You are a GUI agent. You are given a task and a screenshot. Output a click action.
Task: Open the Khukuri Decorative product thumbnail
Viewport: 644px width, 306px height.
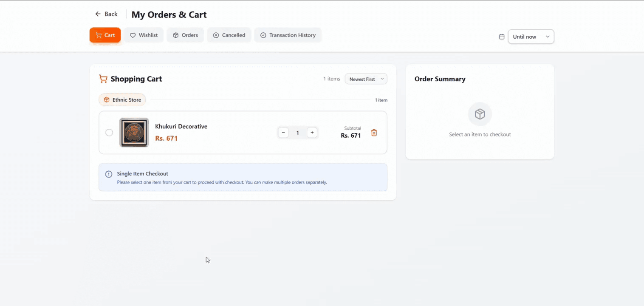point(134,133)
